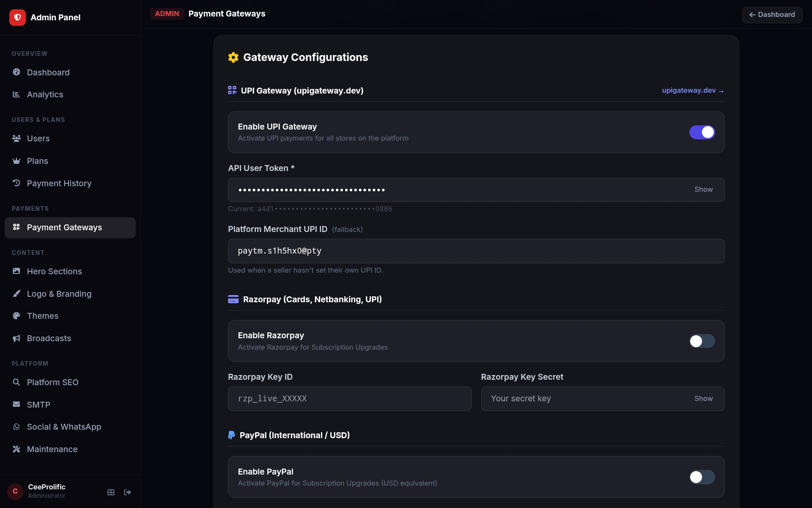The height and width of the screenshot is (508, 812).
Task: Click the logout icon beside CeeProlific
Action: pyautogui.click(x=127, y=492)
